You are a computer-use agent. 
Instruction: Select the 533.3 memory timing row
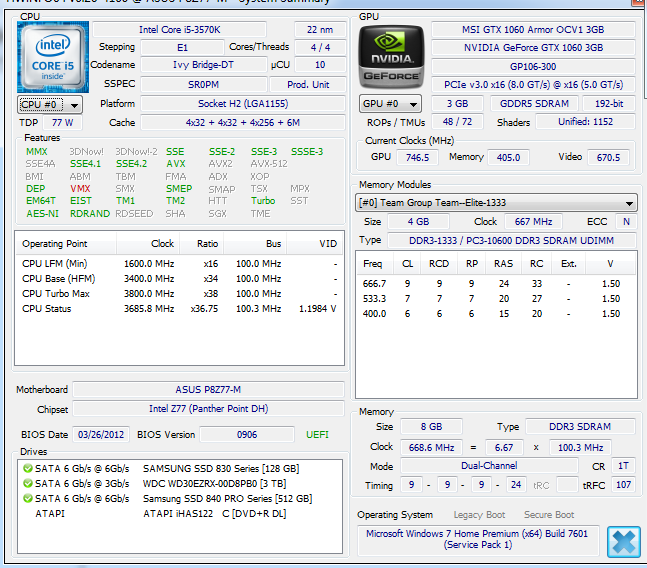click(x=496, y=299)
